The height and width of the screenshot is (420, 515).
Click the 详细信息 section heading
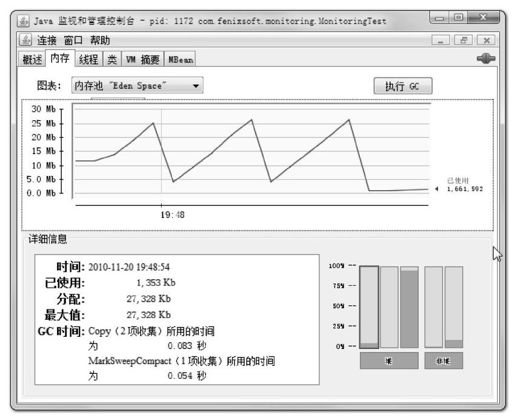(x=48, y=239)
